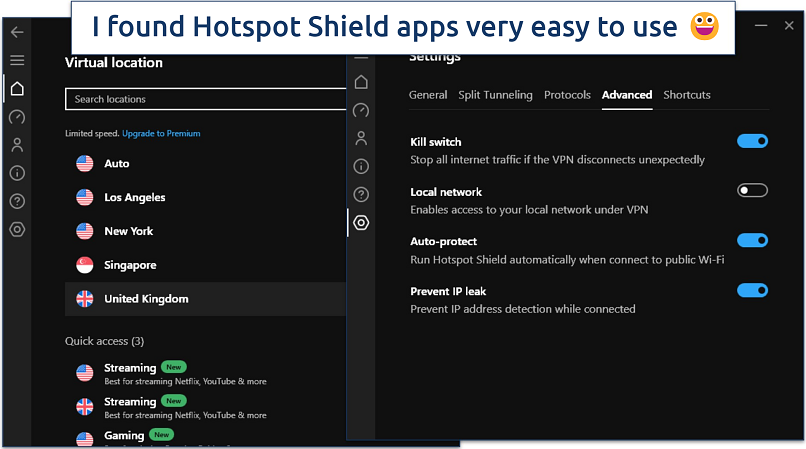This screenshot has height=449, width=806.
Task: Focus the Search locations field
Action: tap(206, 99)
